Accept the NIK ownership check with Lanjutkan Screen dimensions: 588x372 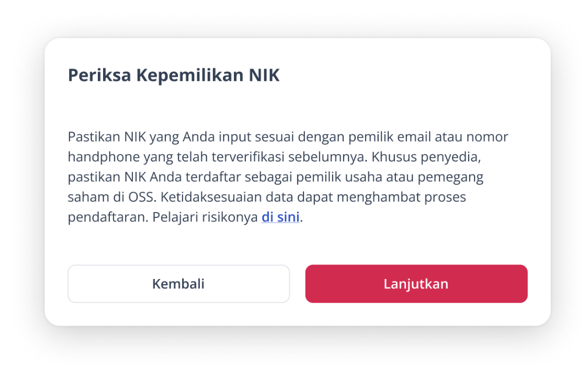pyautogui.click(x=416, y=284)
